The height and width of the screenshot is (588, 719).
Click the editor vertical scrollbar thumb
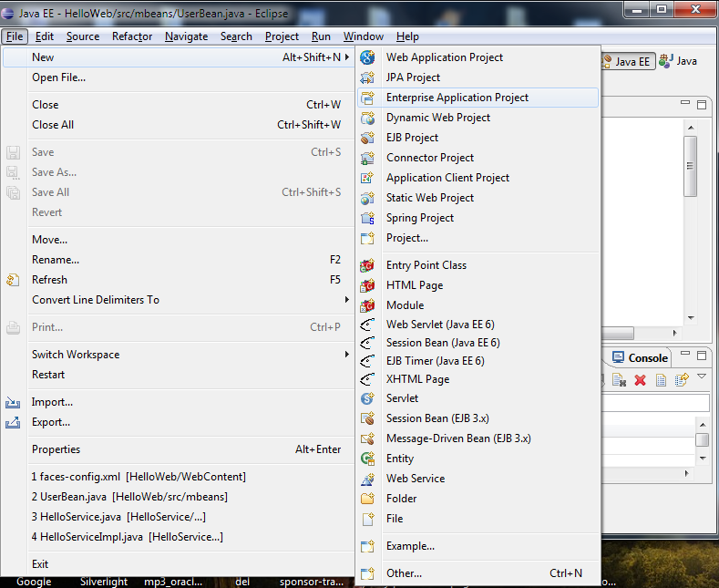pyautogui.click(x=690, y=166)
